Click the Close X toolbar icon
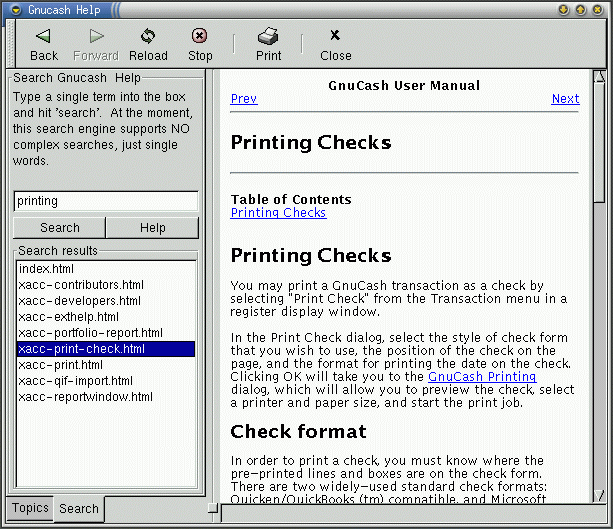Image resolution: width=613 pixels, height=529 pixels. [x=335, y=37]
